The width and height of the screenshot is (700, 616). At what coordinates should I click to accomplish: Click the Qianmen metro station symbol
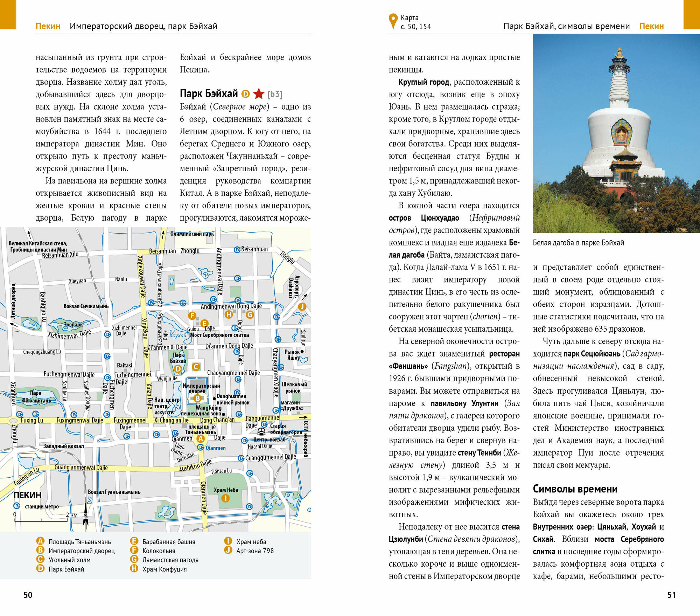click(201, 447)
